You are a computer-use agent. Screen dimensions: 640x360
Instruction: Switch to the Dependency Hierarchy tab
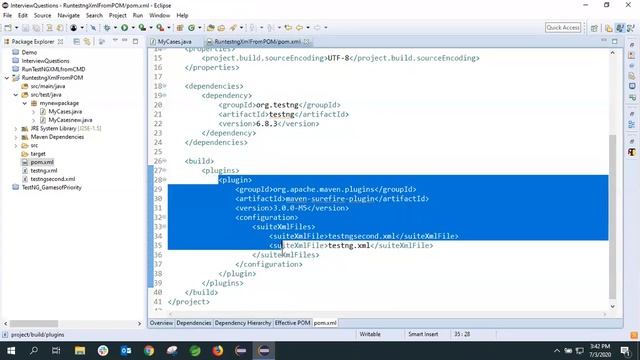click(243, 323)
